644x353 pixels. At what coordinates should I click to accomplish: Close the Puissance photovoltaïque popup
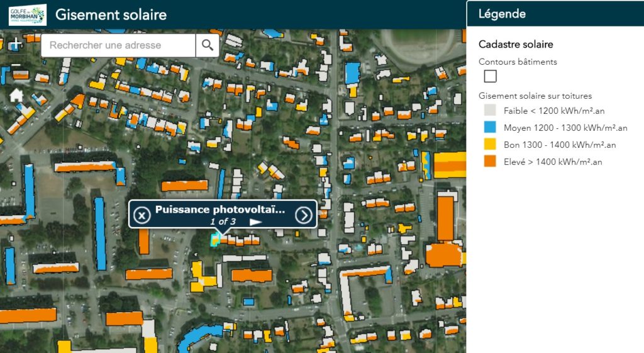(x=142, y=215)
